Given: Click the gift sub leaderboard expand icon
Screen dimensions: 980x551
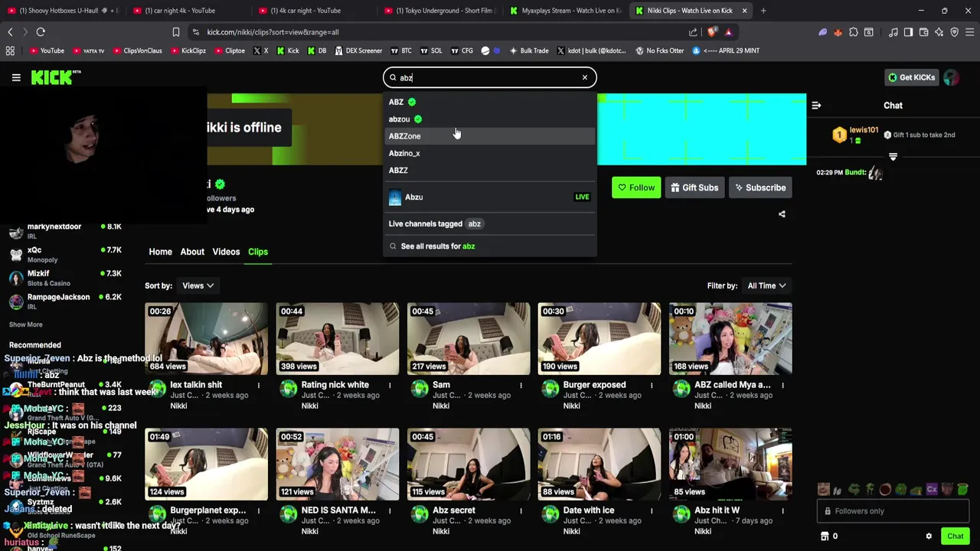Looking at the screenshot, I should pyautogui.click(x=893, y=156).
